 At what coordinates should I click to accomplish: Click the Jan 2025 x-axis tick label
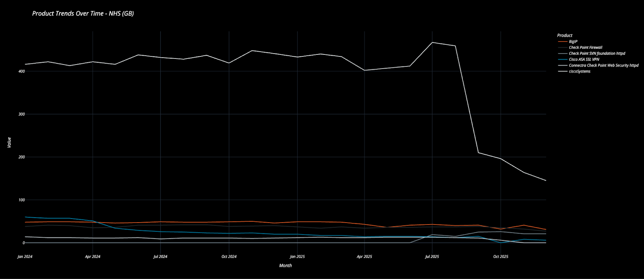point(297,257)
